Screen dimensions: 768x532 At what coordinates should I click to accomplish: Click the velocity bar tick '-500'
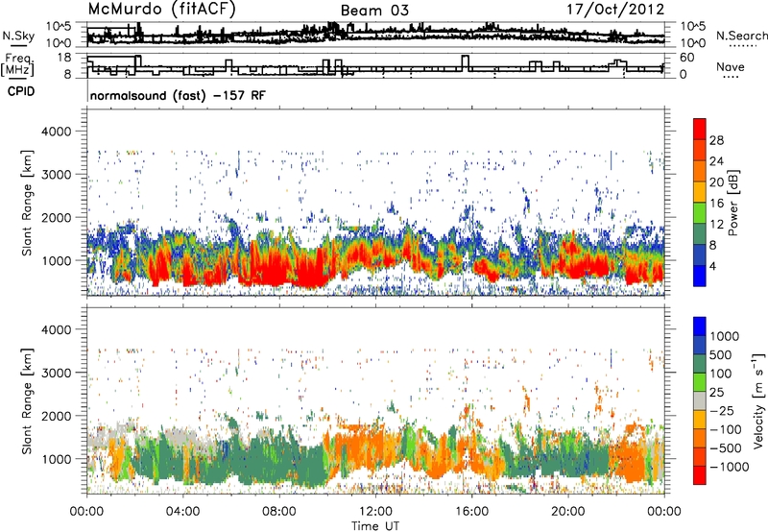tap(726, 448)
